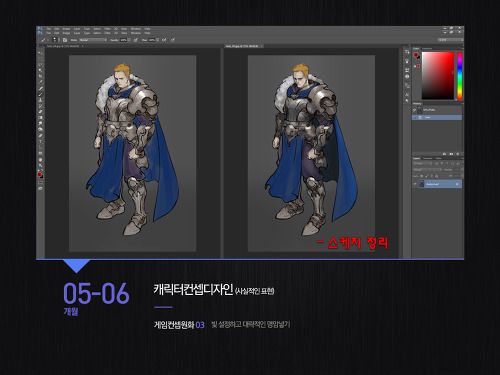Click the Flow value field in options bar
This screenshot has width=500, height=375.
tap(152, 40)
